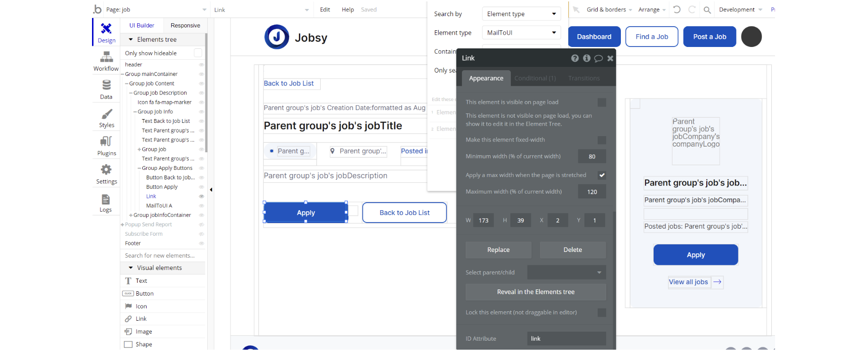Toggle visibility eye for Link element
The height and width of the screenshot is (353, 868).
(201, 196)
